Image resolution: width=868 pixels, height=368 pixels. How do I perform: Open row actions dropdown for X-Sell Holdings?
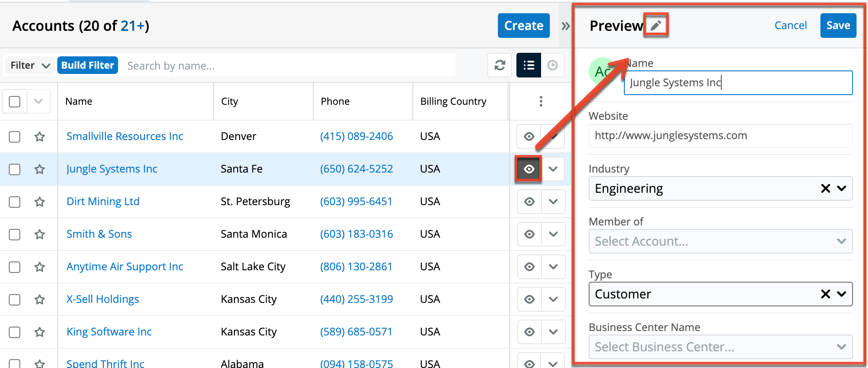pos(553,299)
